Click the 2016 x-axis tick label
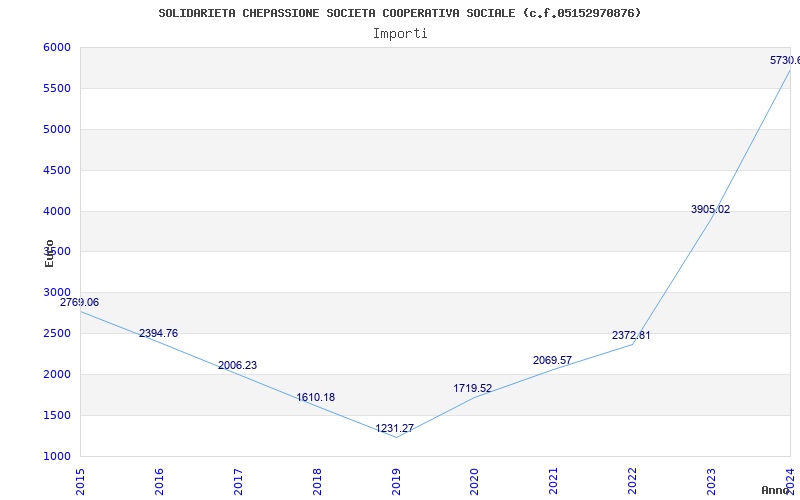Screen dimensions: 800x500 159,482
